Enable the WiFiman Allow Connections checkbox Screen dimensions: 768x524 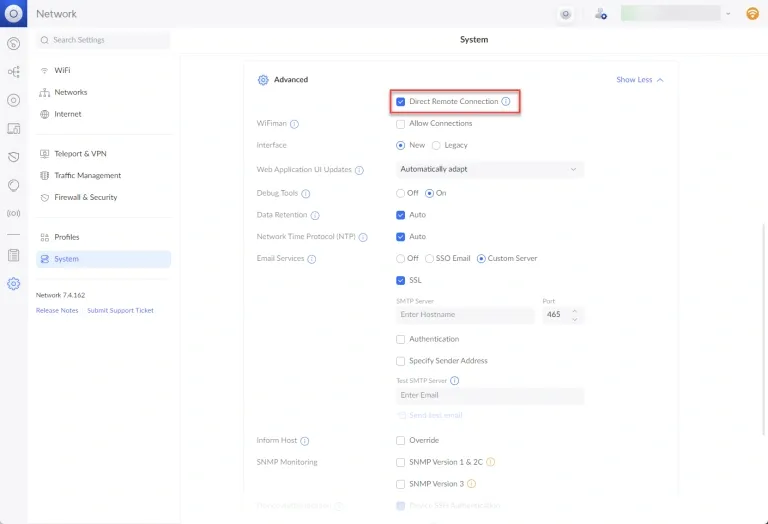401,124
